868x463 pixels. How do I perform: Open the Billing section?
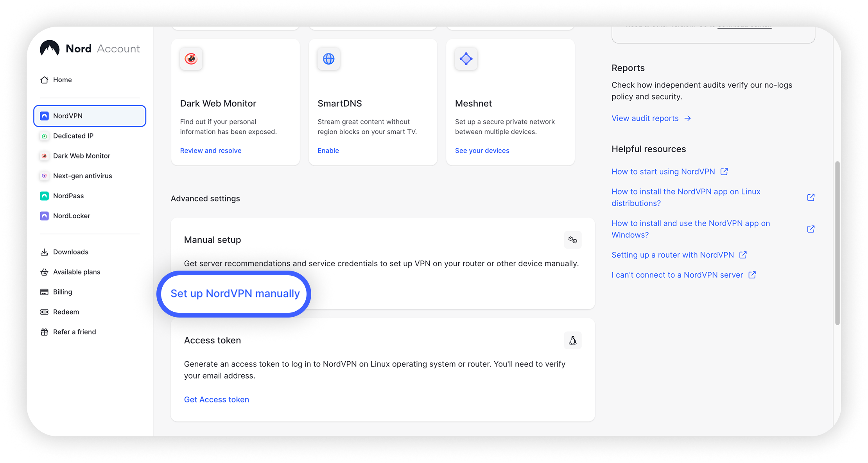point(56,292)
